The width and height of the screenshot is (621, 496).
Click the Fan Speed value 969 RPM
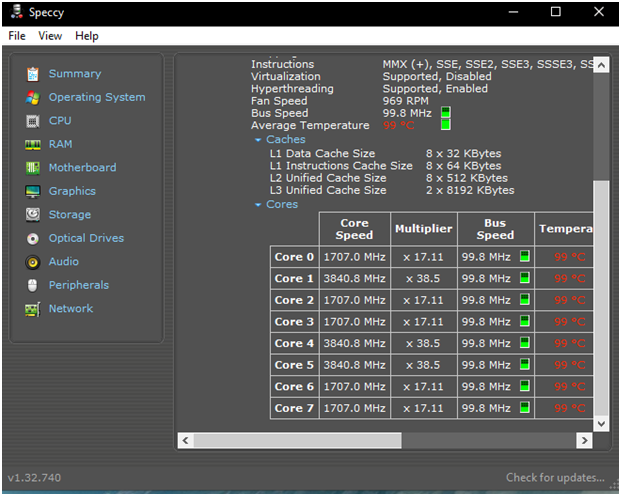point(406,101)
